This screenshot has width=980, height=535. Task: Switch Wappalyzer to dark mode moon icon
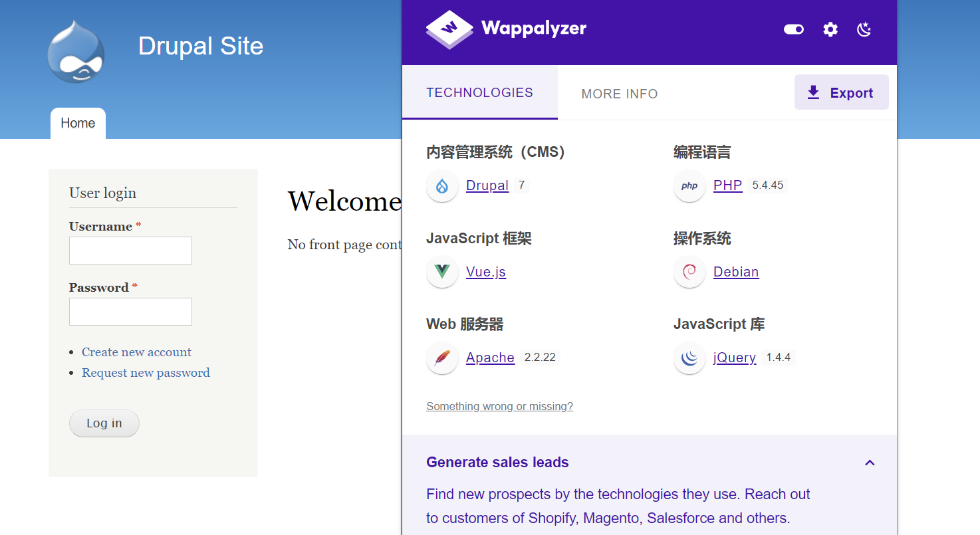864,29
